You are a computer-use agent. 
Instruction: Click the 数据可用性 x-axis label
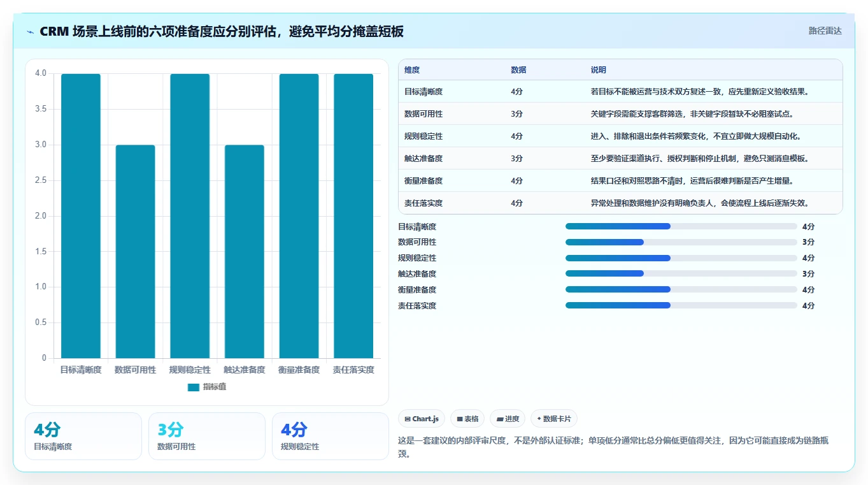tap(135, 370)
